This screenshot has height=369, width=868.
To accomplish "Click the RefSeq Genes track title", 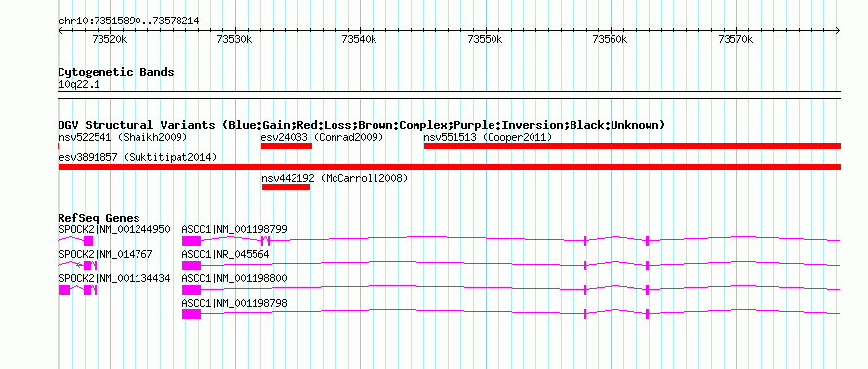I will (99, 218).
